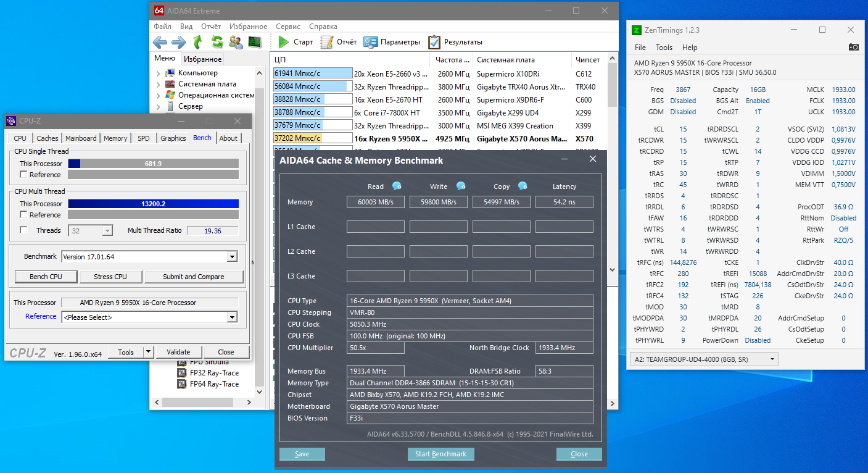Open Параметры from the AIDA64 toolbar
868x473 pixels.
pos(392,42)
